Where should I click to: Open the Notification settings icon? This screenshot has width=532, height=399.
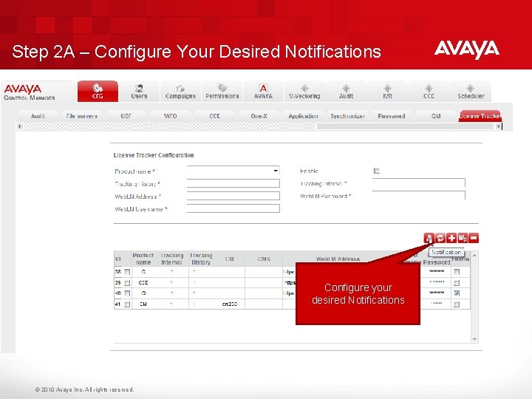429,238
